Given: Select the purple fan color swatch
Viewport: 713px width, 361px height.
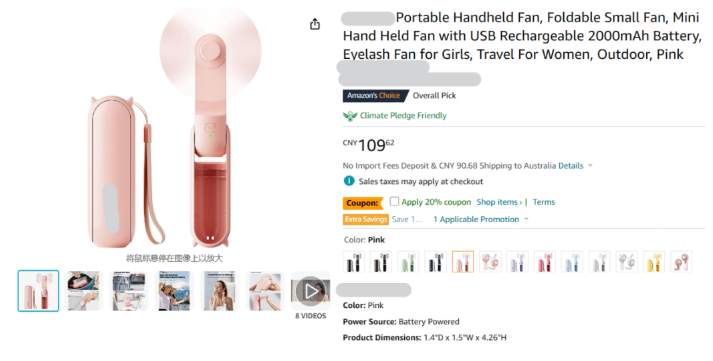Looking at the screenshot, I should click(x=517, y=262).
